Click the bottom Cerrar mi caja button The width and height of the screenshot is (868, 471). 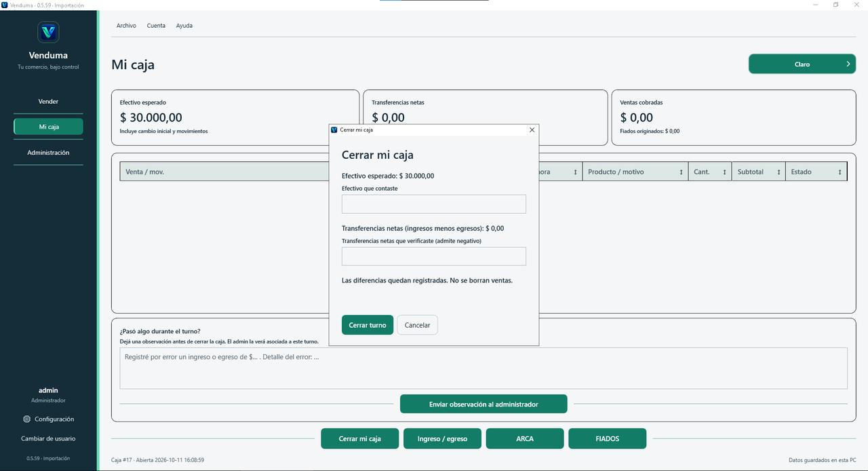tap(360, 438)
